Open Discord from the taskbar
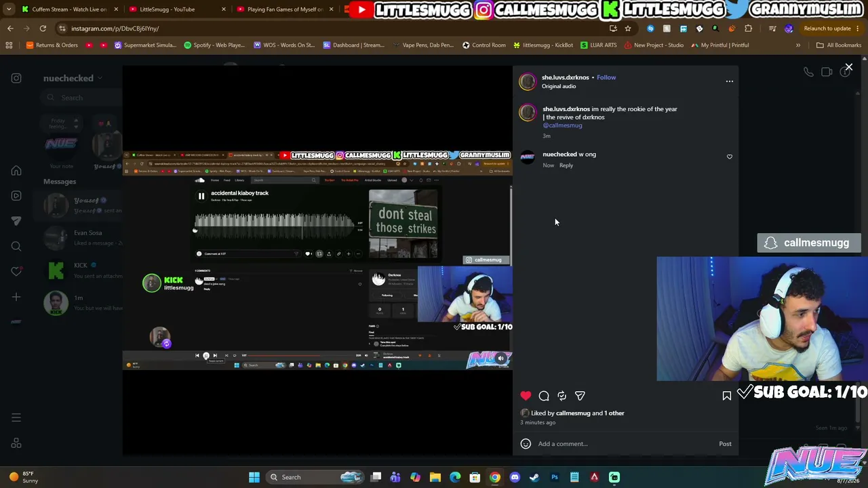 coord(515,477)
